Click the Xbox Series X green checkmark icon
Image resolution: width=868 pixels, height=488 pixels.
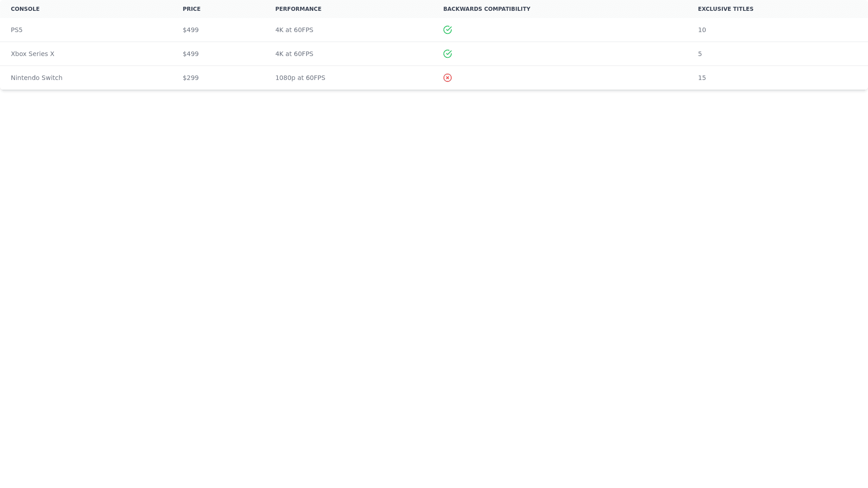click(x=448, y=54)
